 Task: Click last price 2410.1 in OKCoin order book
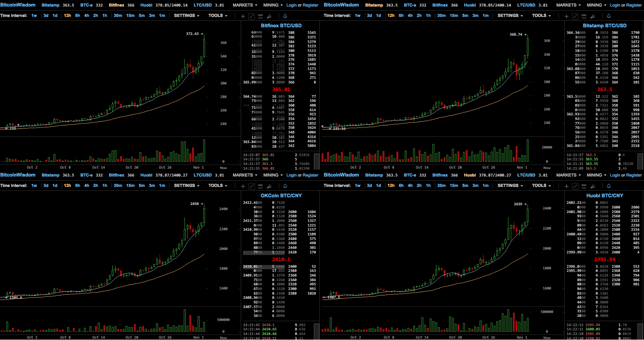(281, 259)
